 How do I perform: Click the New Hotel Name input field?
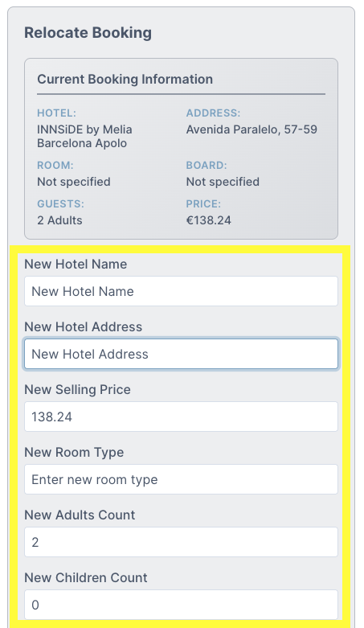click(x=181, y=291)
